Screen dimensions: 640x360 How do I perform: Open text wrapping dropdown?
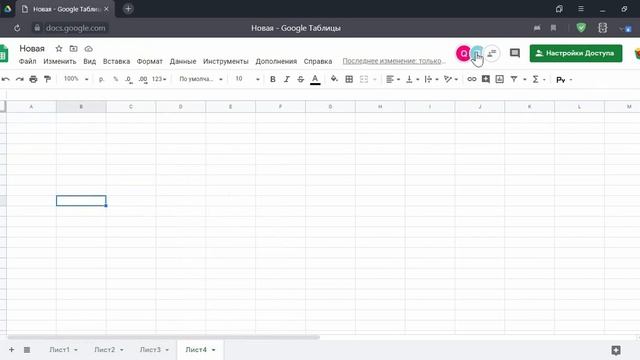tap(431, 79)
